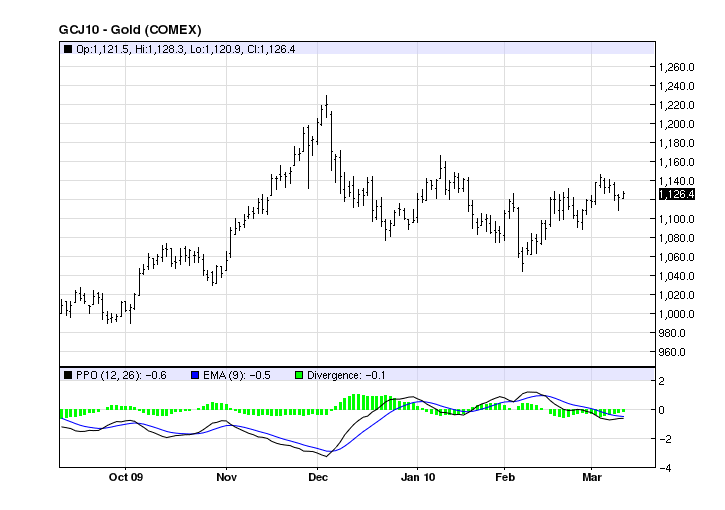Click the 1,200.0 price axis label
This screenshot has height=510, width=725.
pos(676,124)
